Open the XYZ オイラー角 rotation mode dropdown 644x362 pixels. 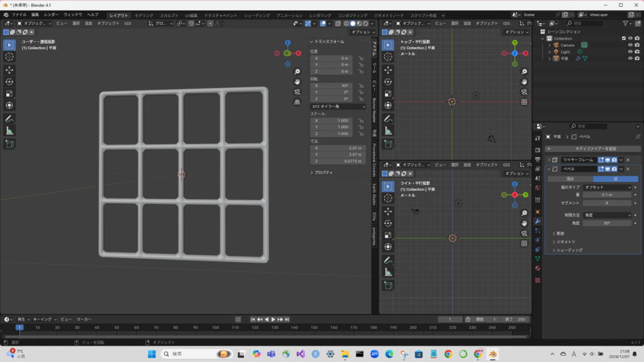pos(338,107)
